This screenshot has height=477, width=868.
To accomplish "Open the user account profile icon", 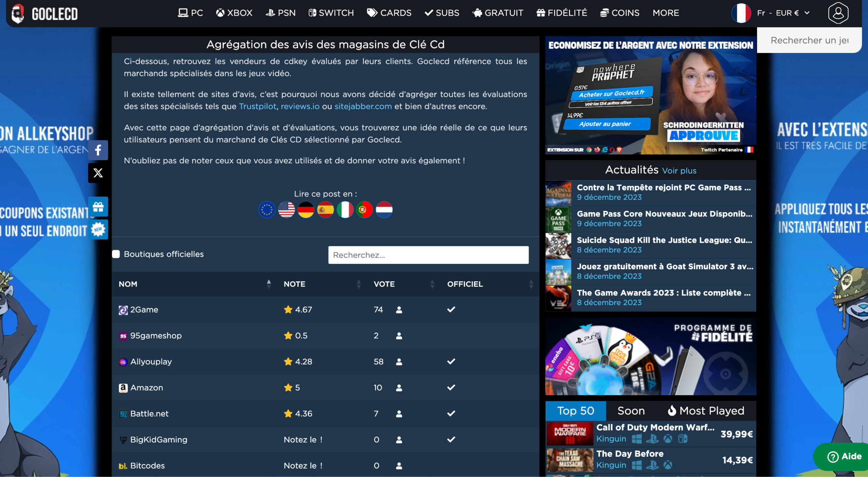I will tap(838, 13).
